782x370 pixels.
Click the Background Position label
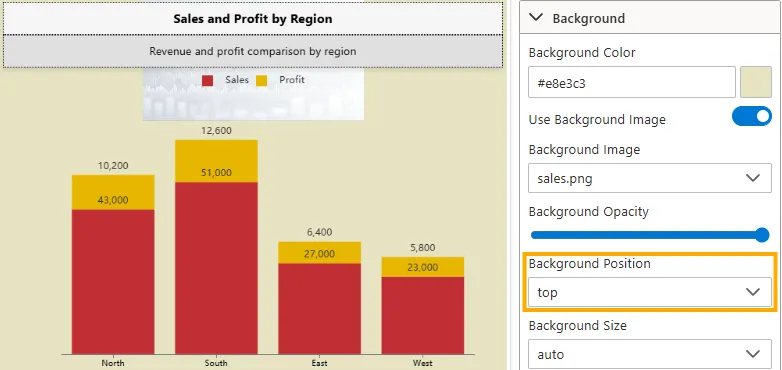pyautogui.click(x=589, y=263)
